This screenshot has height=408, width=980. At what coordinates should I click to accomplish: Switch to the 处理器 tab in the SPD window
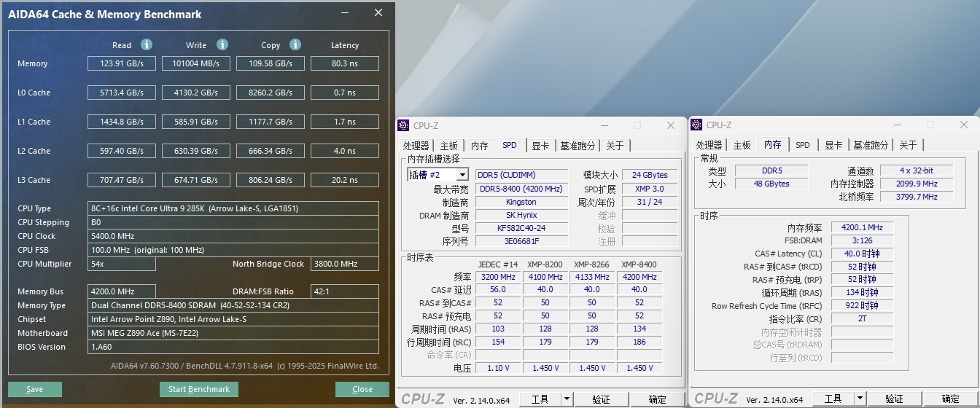point(416,146)
